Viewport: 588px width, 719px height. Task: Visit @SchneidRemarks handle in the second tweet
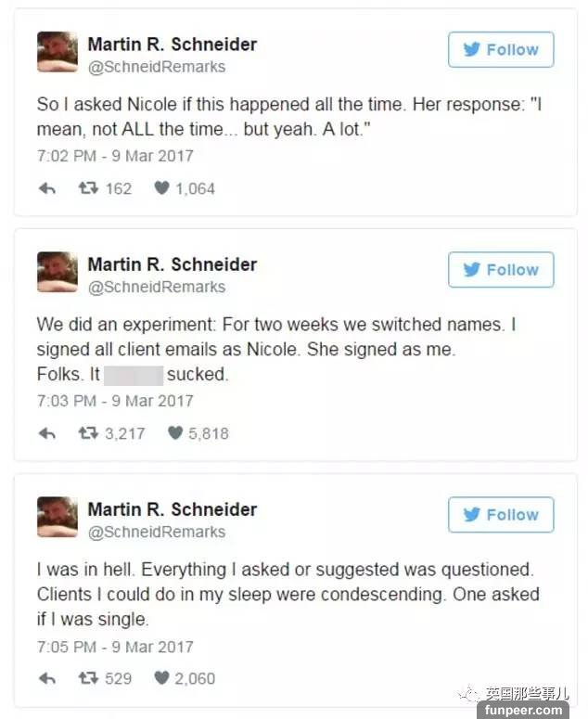[x=156, y=287]
